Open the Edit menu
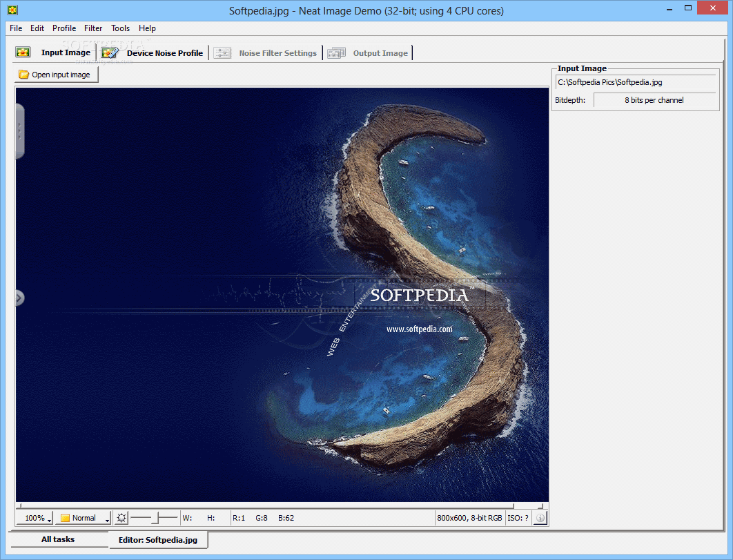The width and height of the screenshot is (733, 560). (37, 28)
